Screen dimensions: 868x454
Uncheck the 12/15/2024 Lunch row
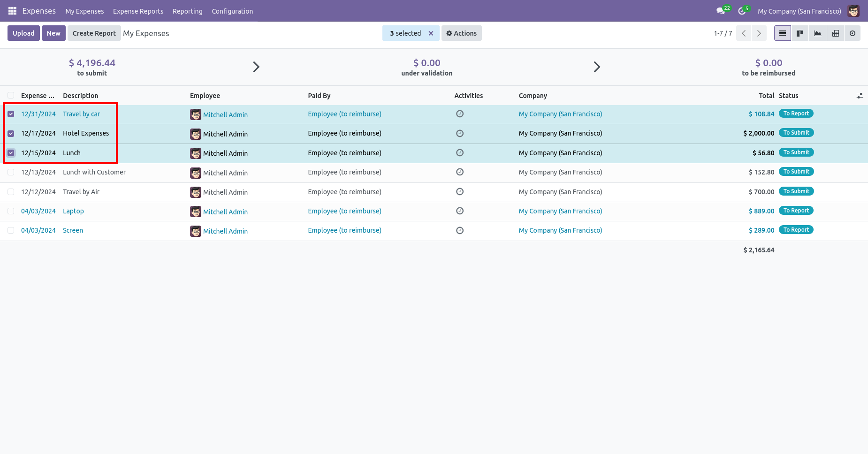[x=11, y=153]
